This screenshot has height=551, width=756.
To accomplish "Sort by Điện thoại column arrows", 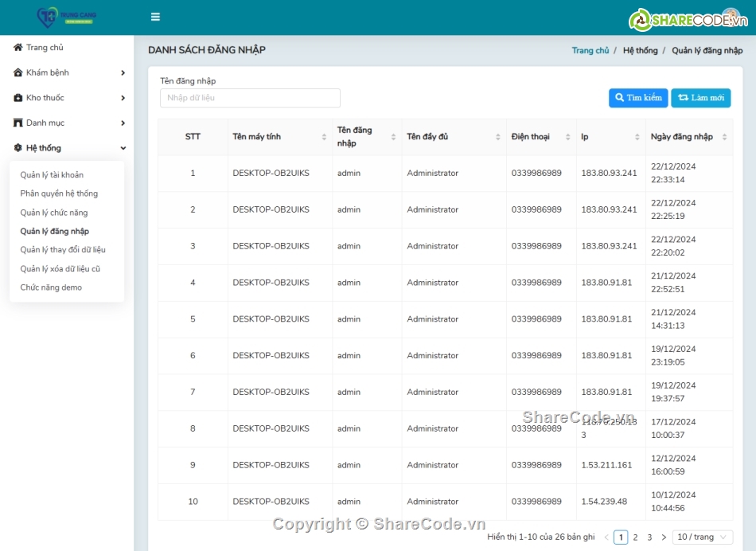I will (x=568, y=137).
